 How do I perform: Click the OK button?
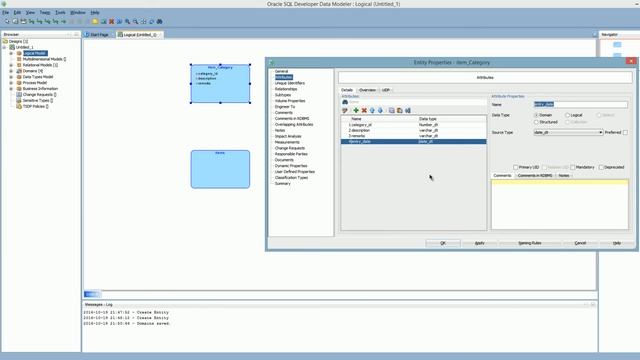coord(443,243)
